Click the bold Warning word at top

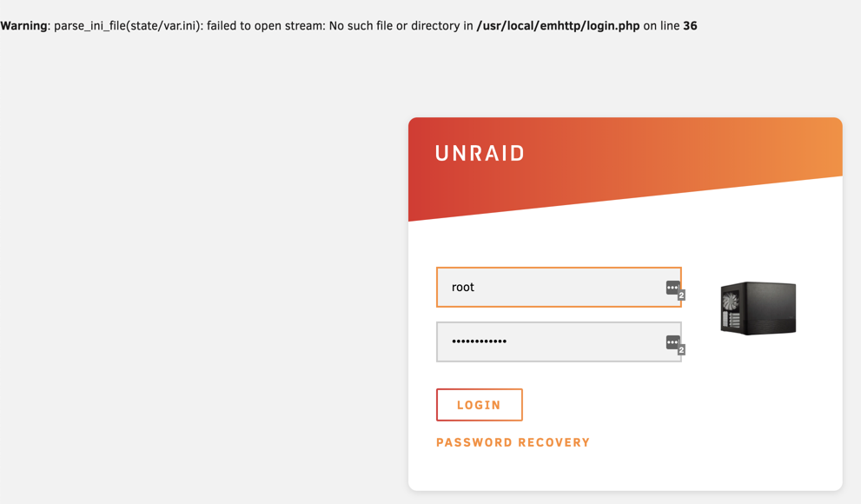23,26
